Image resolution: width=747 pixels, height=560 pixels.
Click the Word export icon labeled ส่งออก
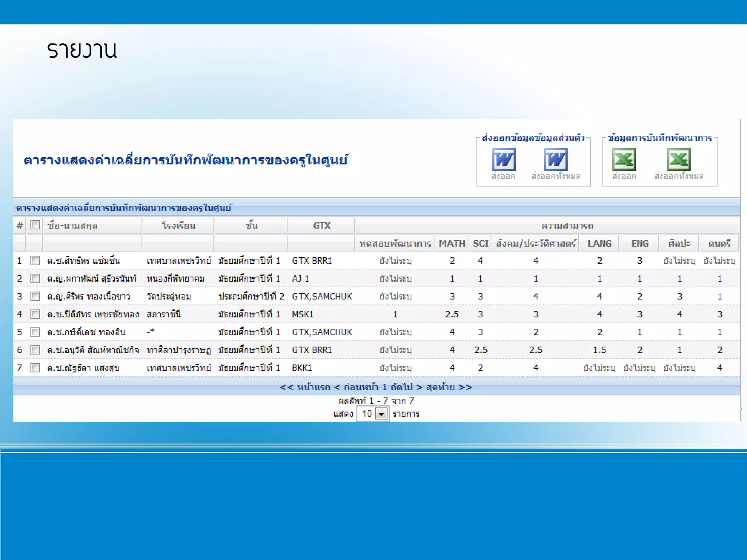click(x=504, y=159)
